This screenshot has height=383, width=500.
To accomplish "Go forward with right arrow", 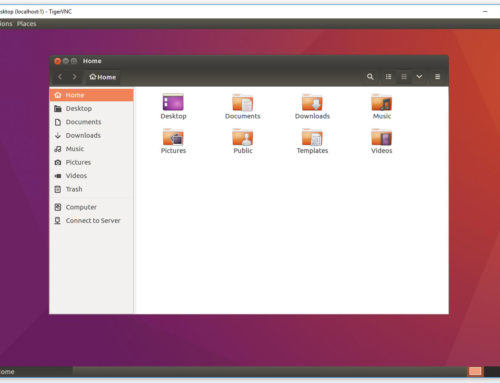I will coord(74,77).
